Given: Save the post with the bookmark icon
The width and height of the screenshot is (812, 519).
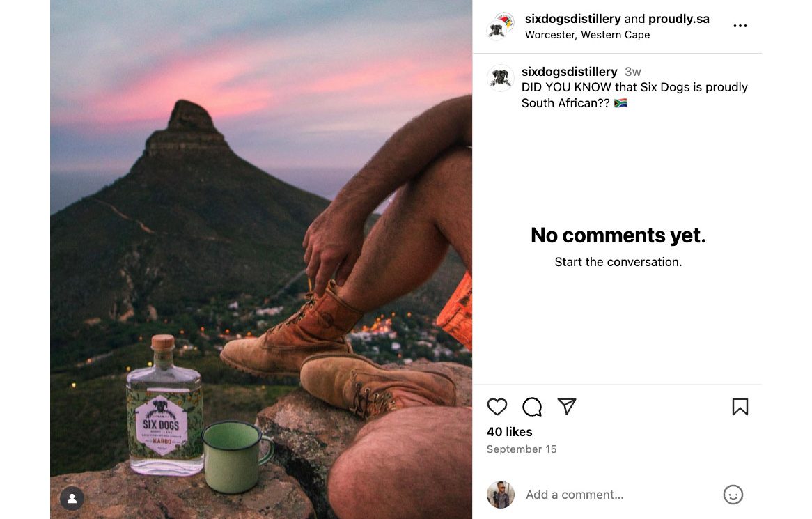Looking at the screenshot, I should pyautogui.click(x=740, y=407).
